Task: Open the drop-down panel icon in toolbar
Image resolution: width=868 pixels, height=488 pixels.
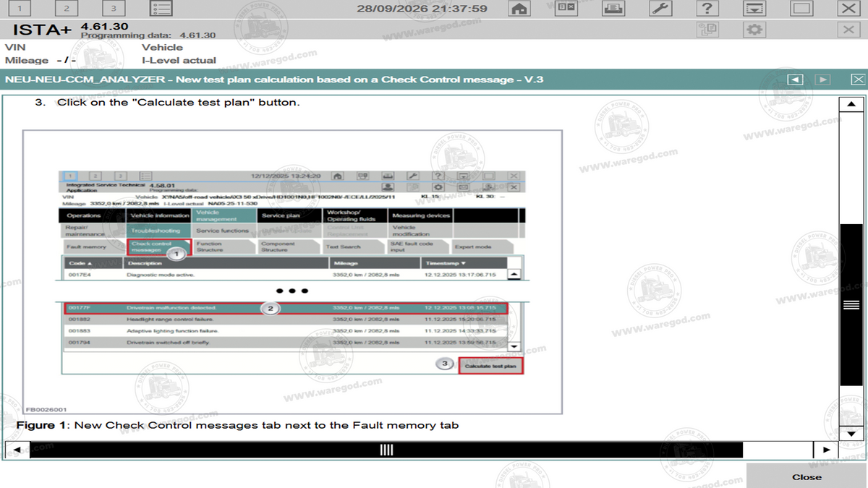Action: [754, 9]
